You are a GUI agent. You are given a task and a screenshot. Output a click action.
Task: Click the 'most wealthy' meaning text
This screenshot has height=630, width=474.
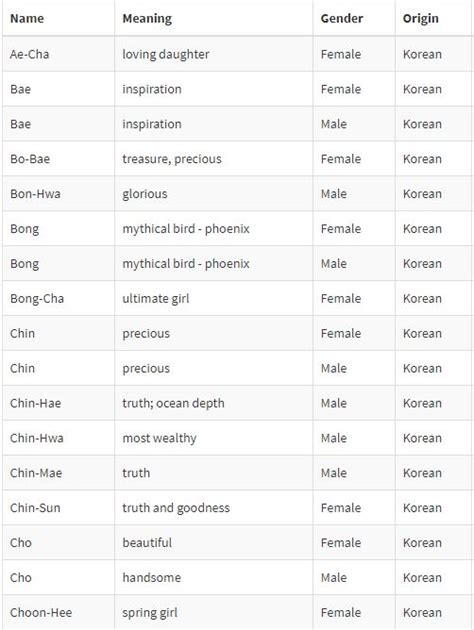pyautogui.click(x=159, y=438)
